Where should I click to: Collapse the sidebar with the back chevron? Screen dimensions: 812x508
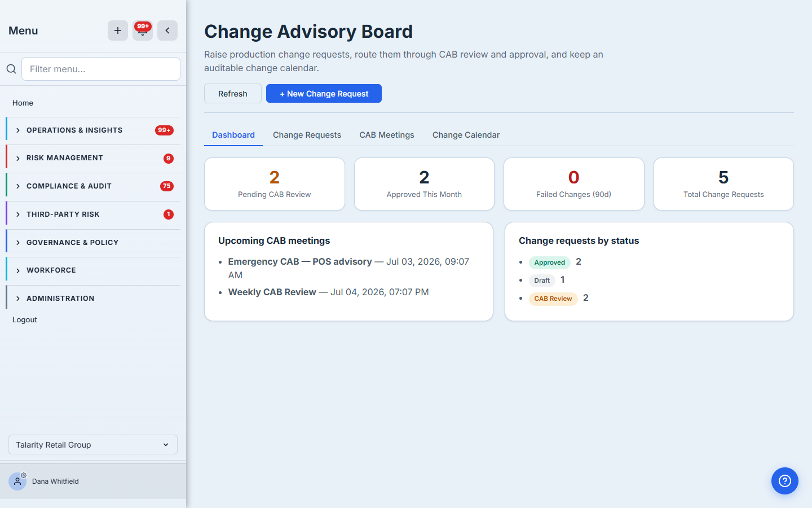(x=167, y=30)
